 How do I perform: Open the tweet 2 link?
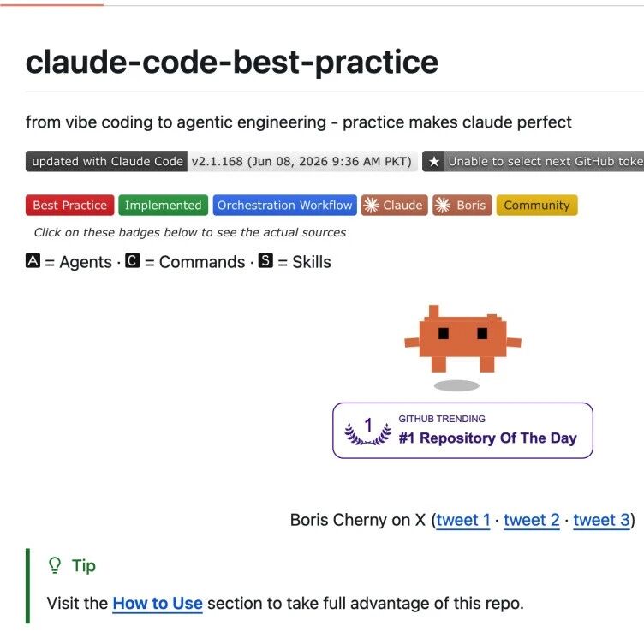[x=532, y=520]
